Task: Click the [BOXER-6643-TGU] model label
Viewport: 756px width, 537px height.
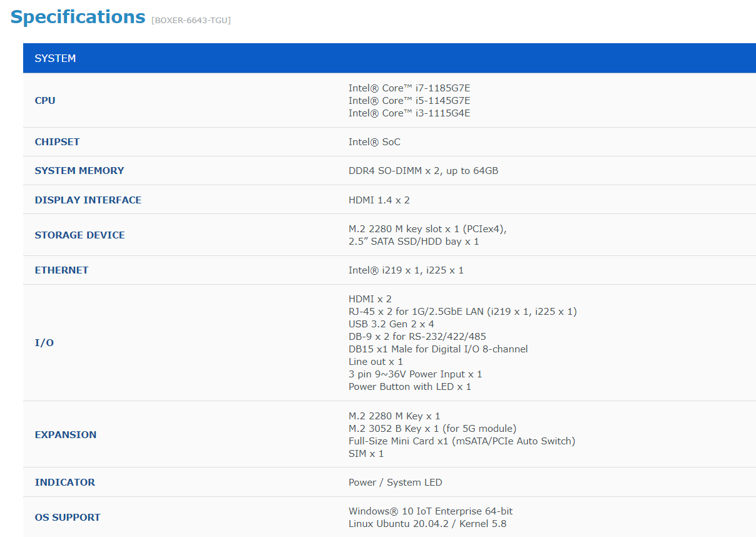Action: (191, 21)
